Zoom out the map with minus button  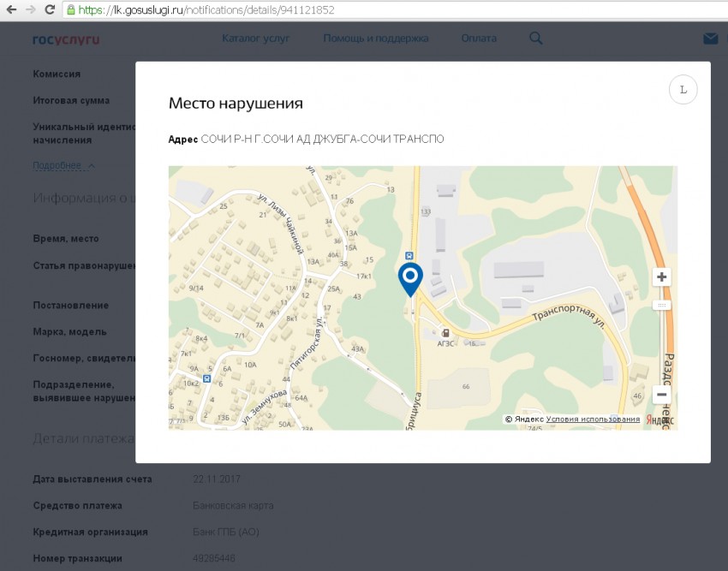click(x=661, y=395)
